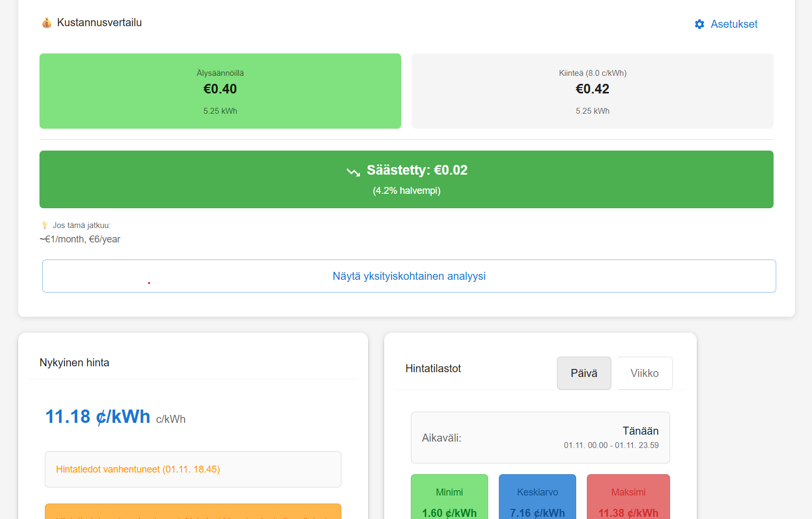The width and height of the screenshot is (812, 519).
Task: Click the orange warning banner at bottom left
Action: click(193, 512)
